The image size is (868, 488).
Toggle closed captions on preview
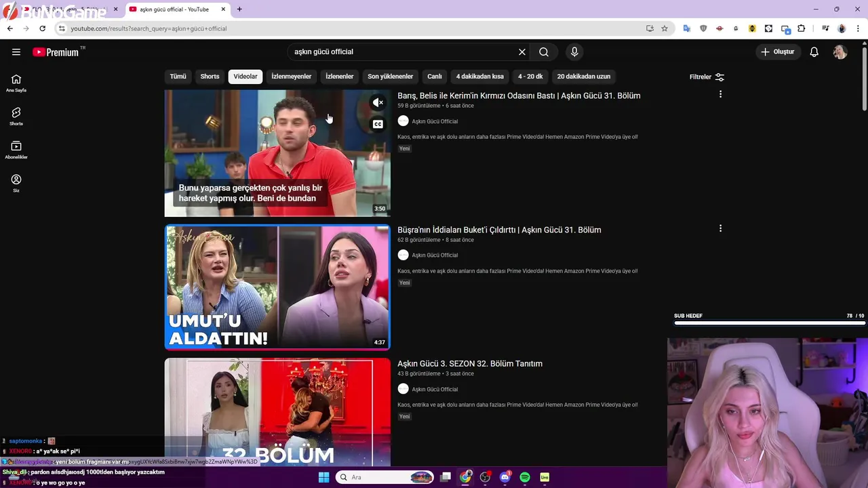tap(378, 124)
